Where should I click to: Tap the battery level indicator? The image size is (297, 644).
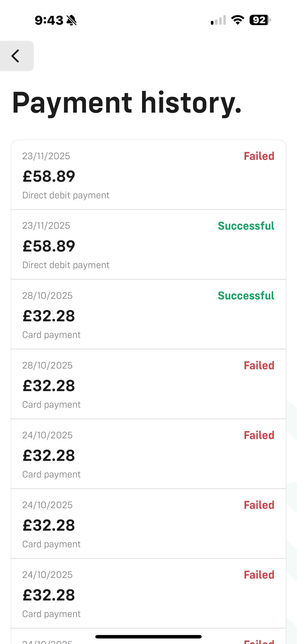tap(260, 20)
